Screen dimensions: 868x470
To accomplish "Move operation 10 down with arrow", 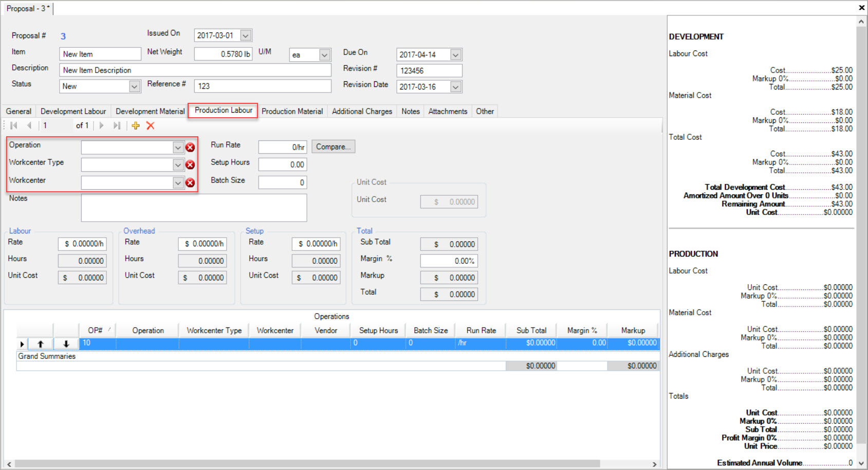I will click(x=66, y=344).
